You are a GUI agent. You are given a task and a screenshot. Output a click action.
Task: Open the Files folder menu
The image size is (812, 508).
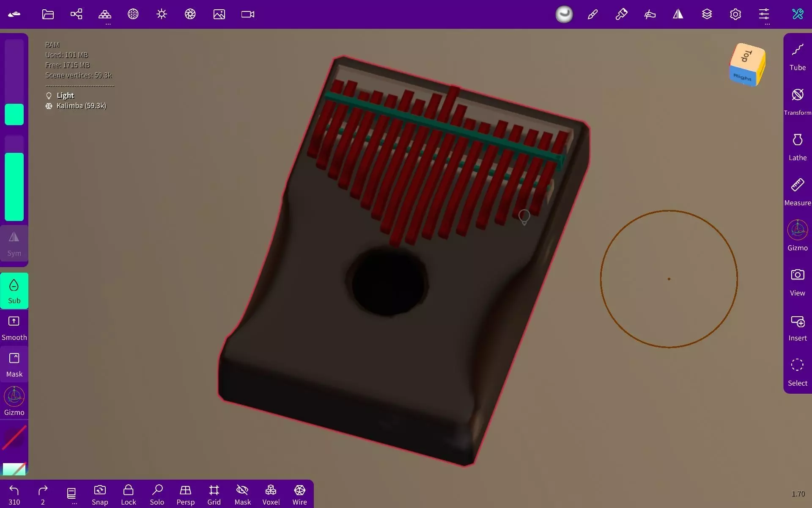click(48, 14)
